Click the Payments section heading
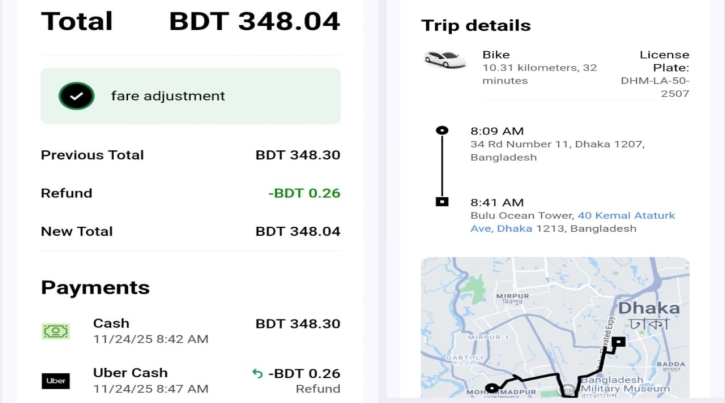 [x=95, y=288]
